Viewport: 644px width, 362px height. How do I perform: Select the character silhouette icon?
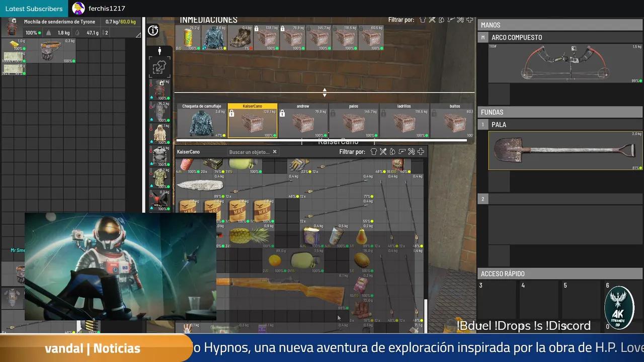pyautogui.click(x=159, y=50)
